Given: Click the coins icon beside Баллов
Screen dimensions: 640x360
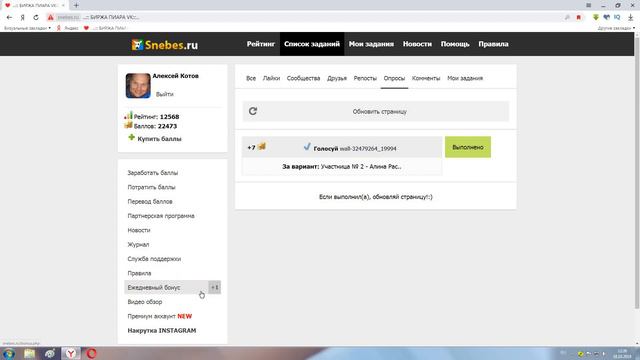Looking at the screenshot, I should tap(129, 125).
